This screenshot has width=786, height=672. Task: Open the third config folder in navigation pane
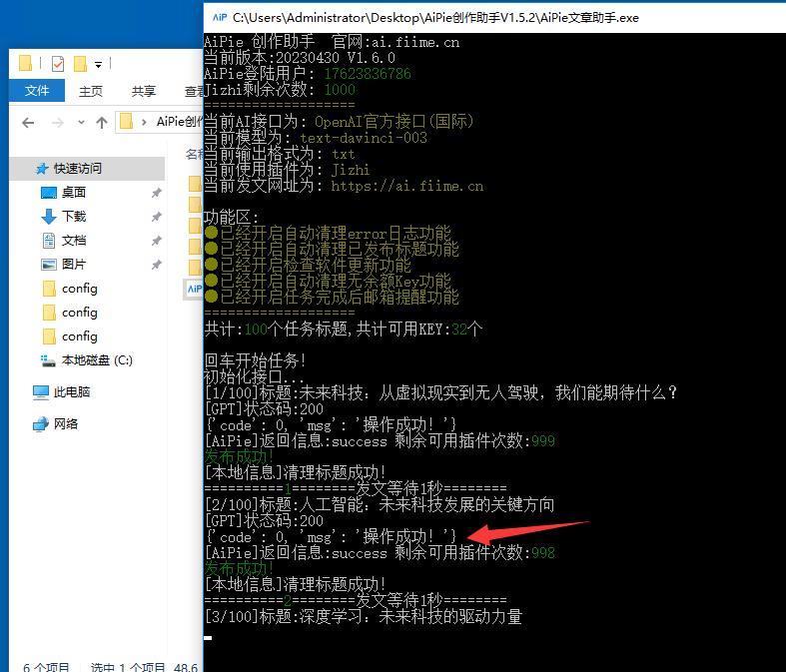tap(79, 336)
